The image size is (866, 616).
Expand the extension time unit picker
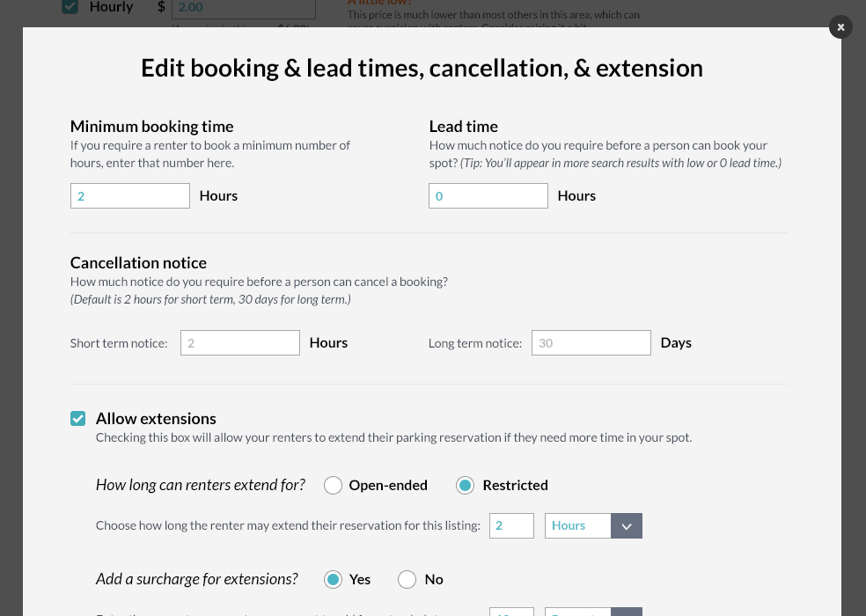click(x=593, y=525)
